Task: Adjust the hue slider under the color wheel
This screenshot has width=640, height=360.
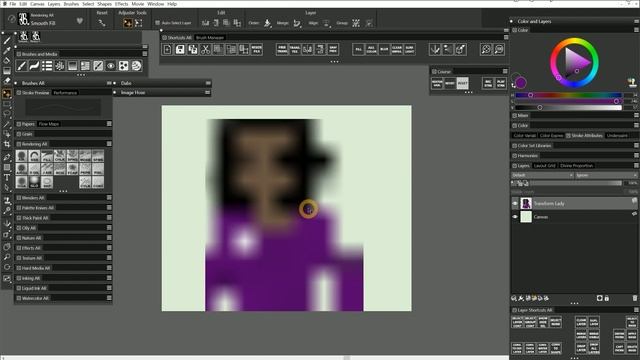Action: tap(568, 95)
